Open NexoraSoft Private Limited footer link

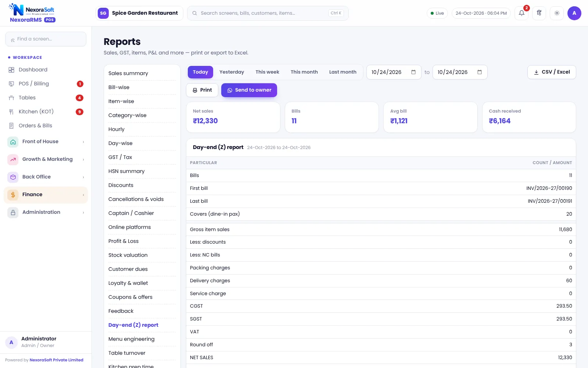click(56, 360)
